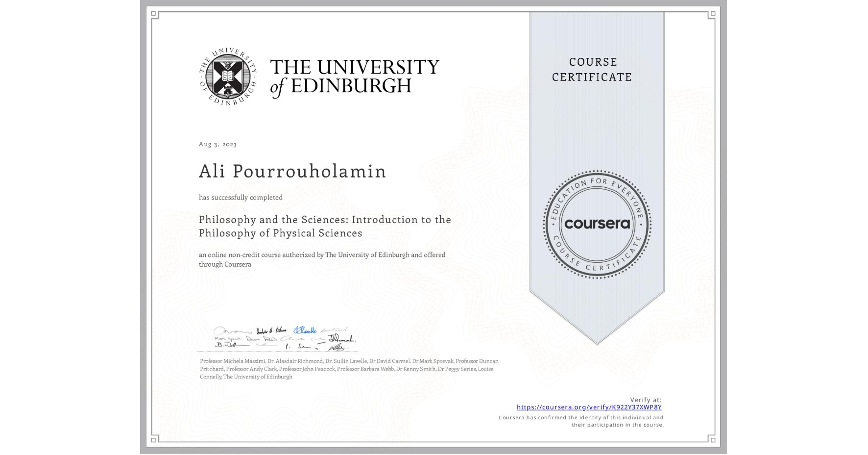This screenshot has height=455, width=868.
Task: Open the verification link coursera.org/verify/K922Y37XWP8Y
Action: (x=589, y=407)
